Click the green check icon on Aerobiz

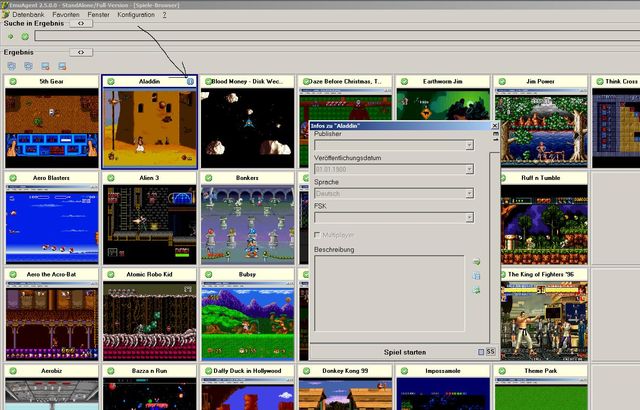pyautogui.click(x=13, y=371)
